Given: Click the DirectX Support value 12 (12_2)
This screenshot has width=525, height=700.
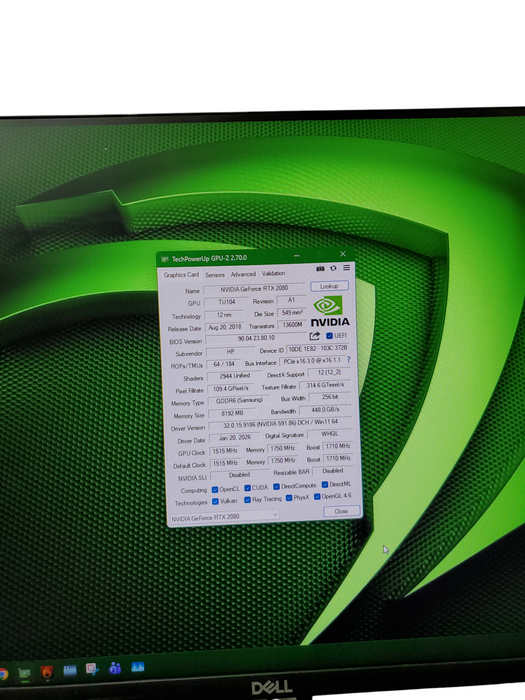Looking at the screenshot, I should point(329,372).
